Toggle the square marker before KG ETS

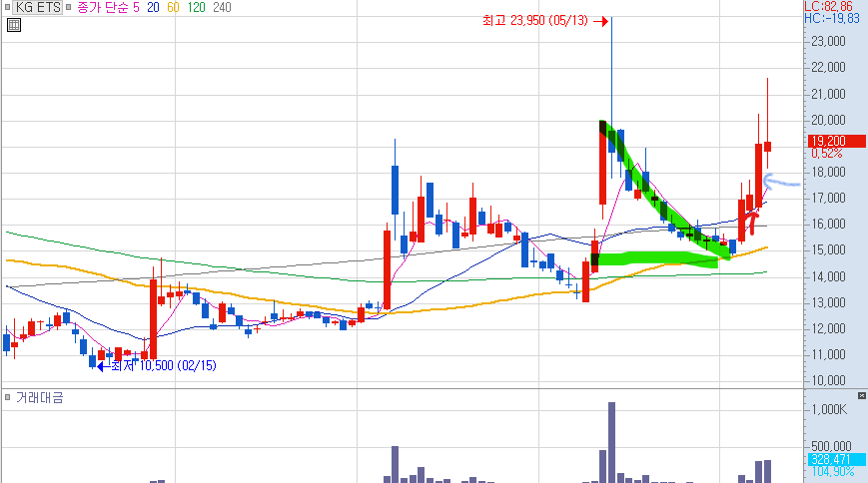tap(7, 7)
